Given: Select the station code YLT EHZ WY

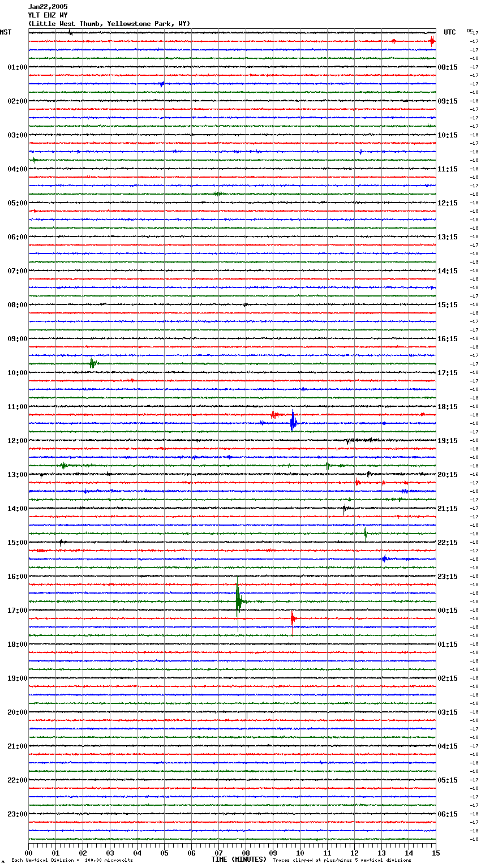Looking at the screenshot, I should point(48,15).
